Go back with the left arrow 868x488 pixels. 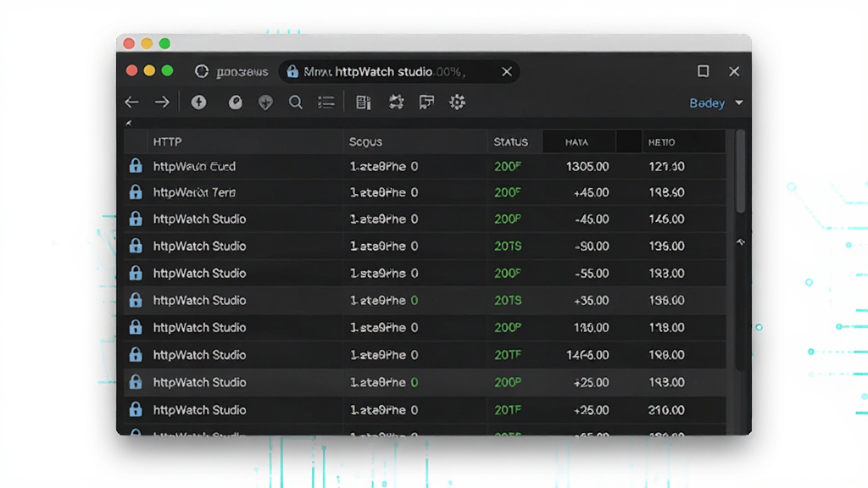(131, 103)
